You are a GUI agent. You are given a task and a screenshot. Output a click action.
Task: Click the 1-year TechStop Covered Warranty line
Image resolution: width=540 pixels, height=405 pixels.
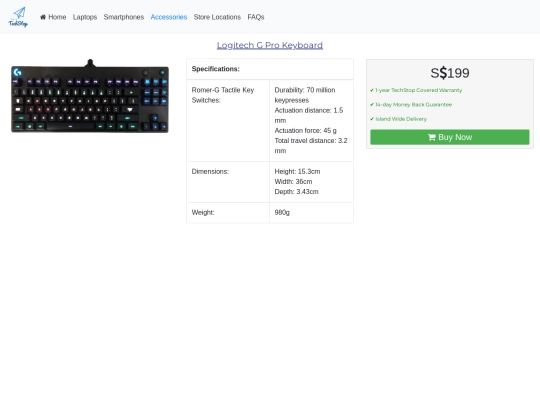tap(416, 90)
